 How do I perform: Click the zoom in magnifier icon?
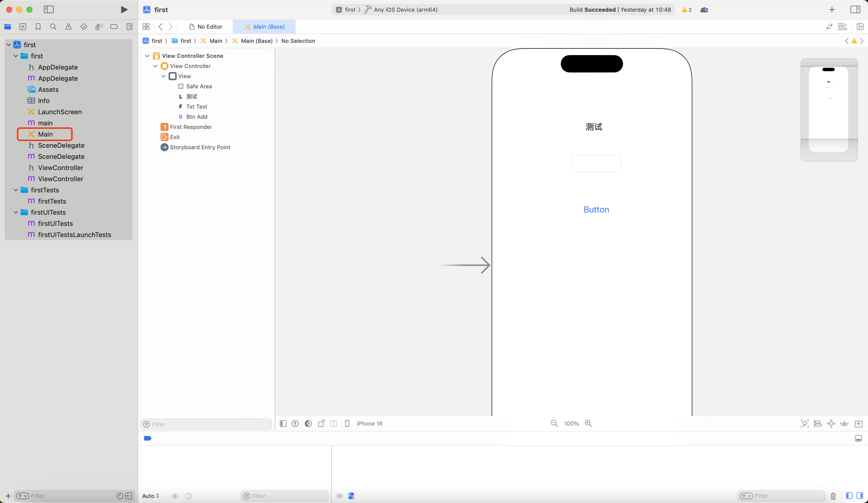[588, 423]
